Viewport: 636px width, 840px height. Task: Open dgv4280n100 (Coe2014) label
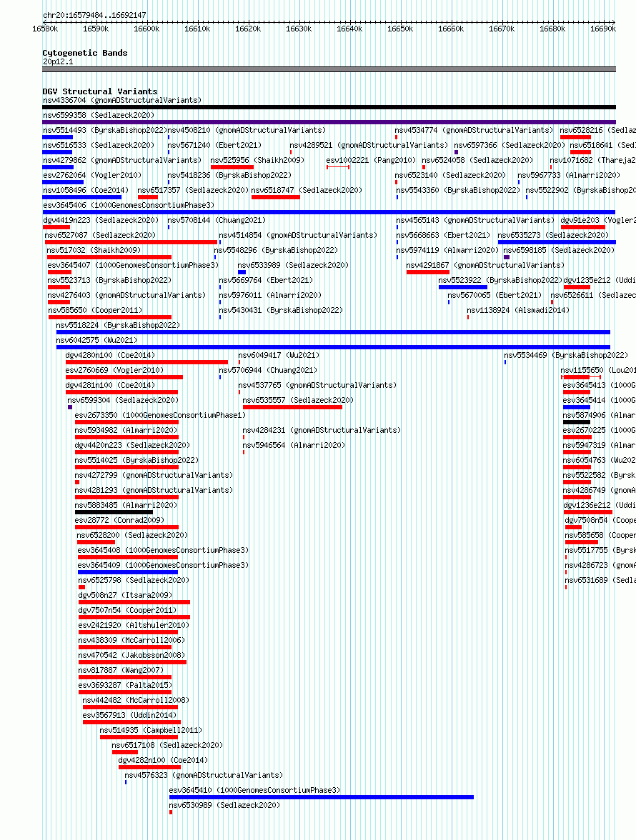point(110,355)
